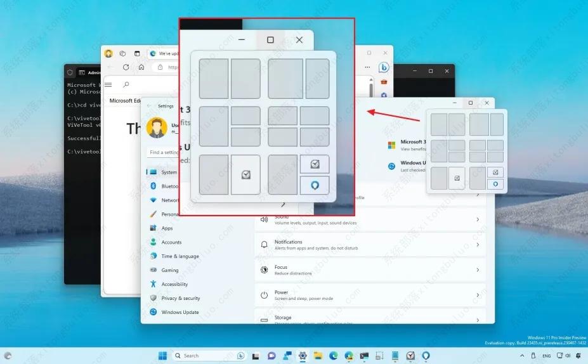The height and width of the screenshot is (364, 588).
Task: Expand the Storage row chevron
Action: click(478, 320)
